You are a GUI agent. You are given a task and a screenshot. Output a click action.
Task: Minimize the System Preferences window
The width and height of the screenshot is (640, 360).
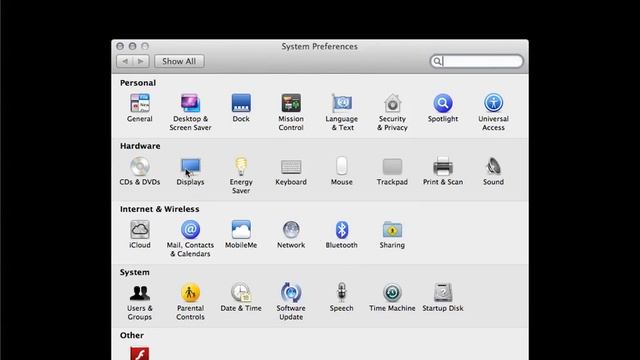(132, 46)
